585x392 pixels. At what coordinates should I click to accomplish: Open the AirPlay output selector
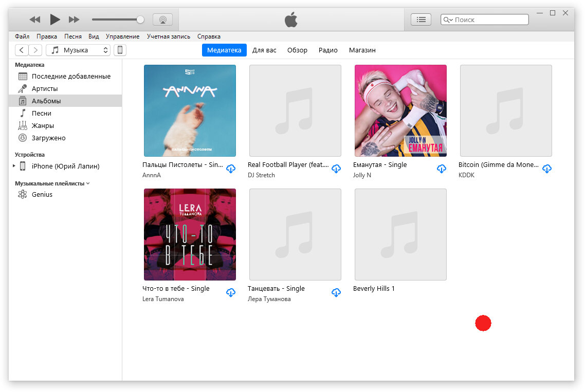[162, 20]
